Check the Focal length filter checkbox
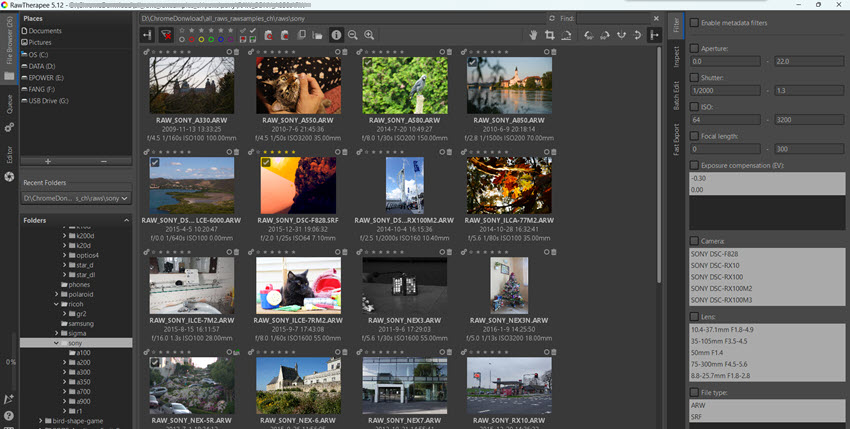 [x=694, y=136]
